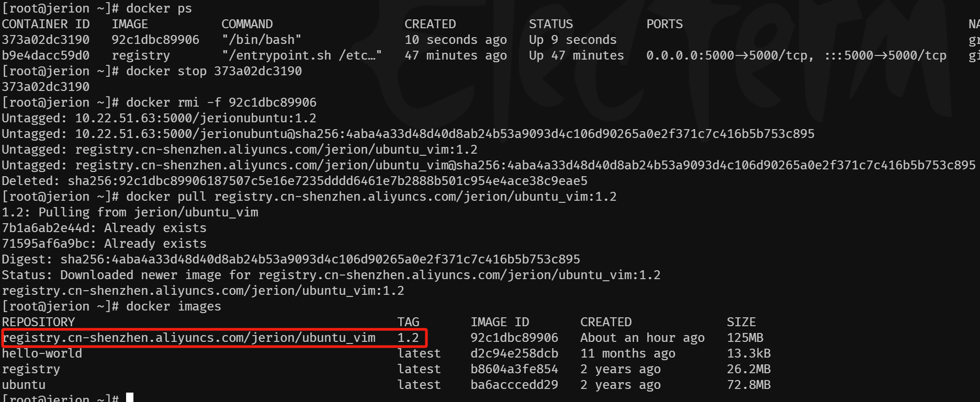
Task: Click the ubuntu repository name
Action: tap(24, 385)
